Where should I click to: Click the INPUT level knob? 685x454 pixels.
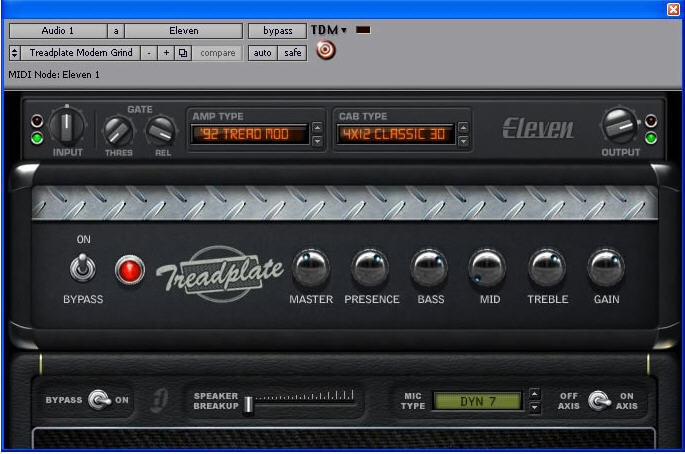point(66,126)
